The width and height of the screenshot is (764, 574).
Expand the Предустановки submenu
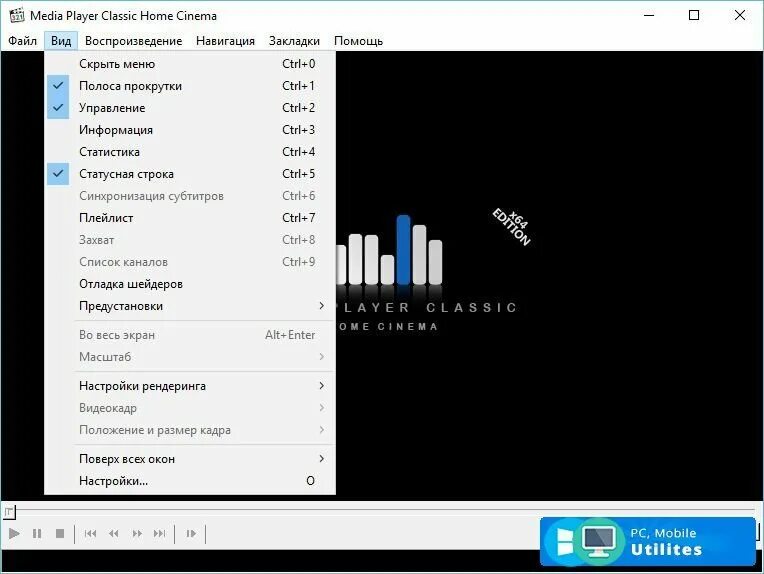190,306
